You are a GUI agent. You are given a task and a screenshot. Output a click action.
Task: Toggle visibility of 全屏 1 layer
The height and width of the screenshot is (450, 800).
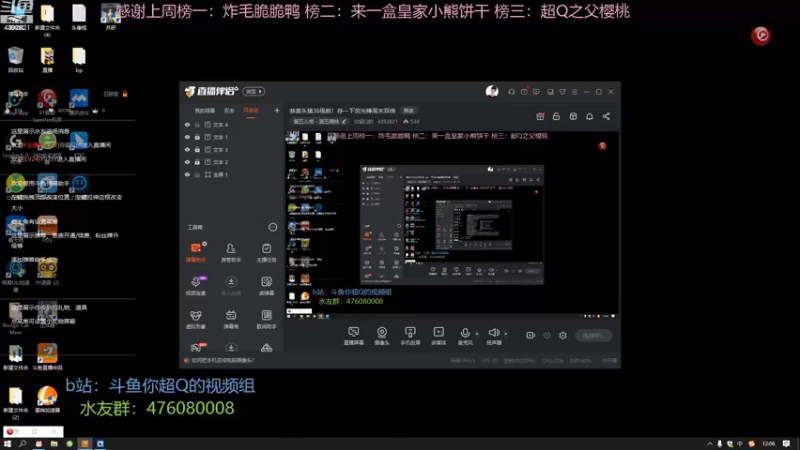(187, 174)
